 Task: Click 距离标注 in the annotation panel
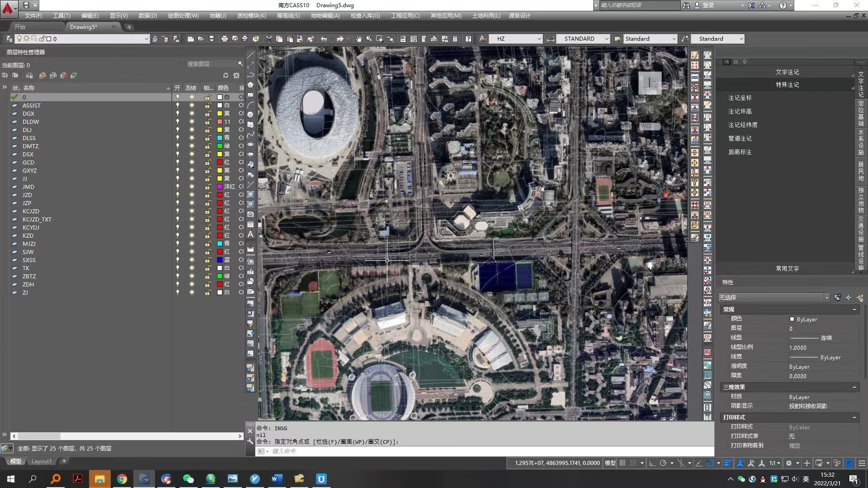click(x=740, y=152)
